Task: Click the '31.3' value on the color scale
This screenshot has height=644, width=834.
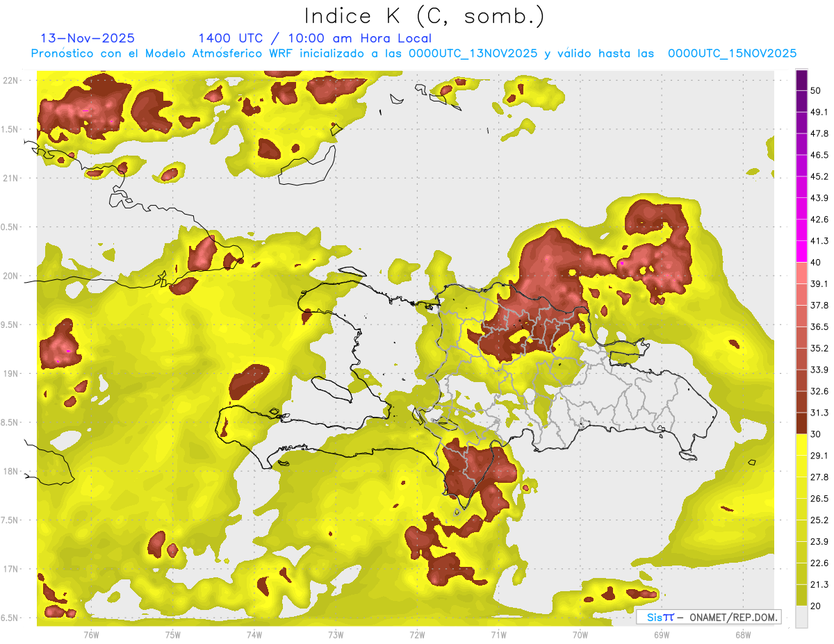Action: pyautogui.click(x=819, y=413)
